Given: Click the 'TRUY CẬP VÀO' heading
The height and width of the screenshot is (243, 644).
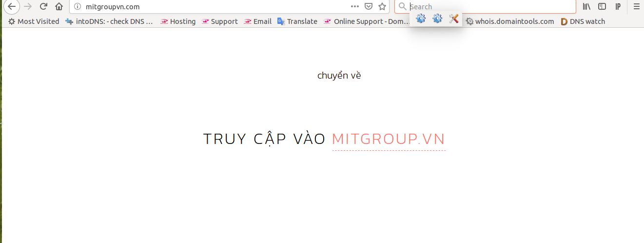Looking at the screenshot, I should tap(264, 139).
